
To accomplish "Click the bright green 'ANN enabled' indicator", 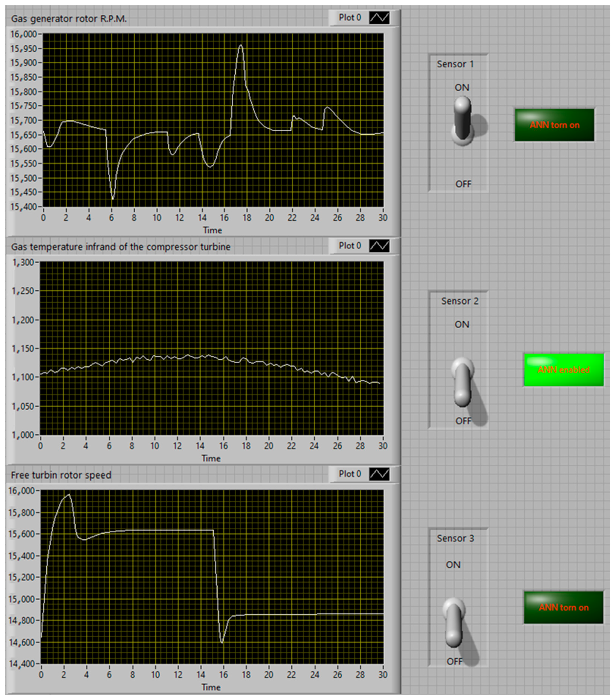I will [564, 370].
